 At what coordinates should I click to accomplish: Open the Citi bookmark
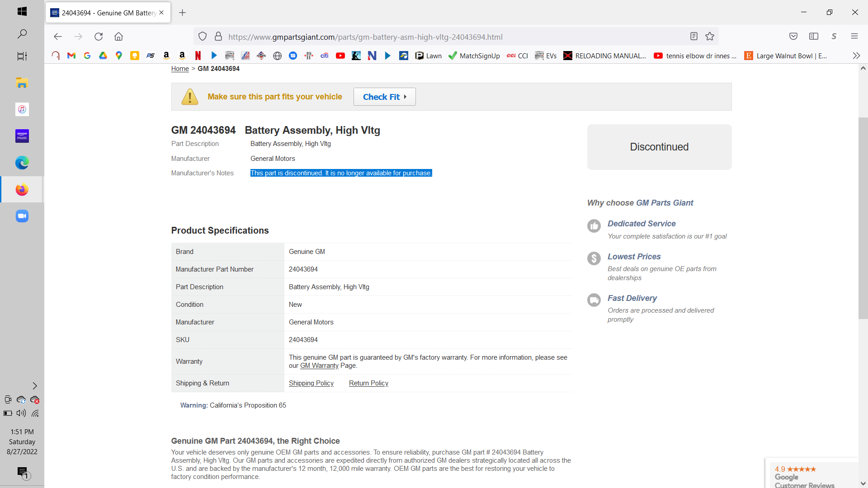click(325, 56)
